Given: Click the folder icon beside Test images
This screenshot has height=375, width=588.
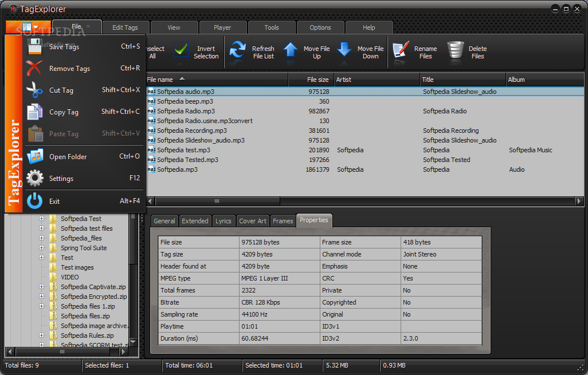Looking at the screenshot, I should [53, 267].
